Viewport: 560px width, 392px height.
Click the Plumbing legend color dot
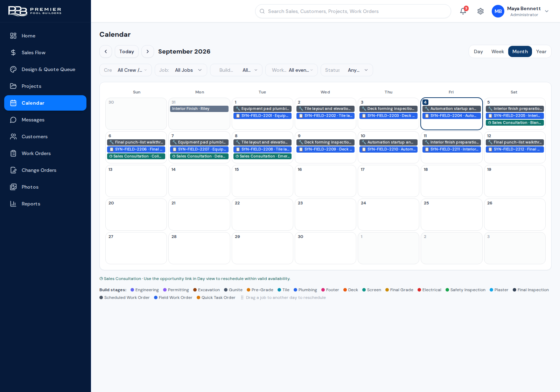point(295,290)
